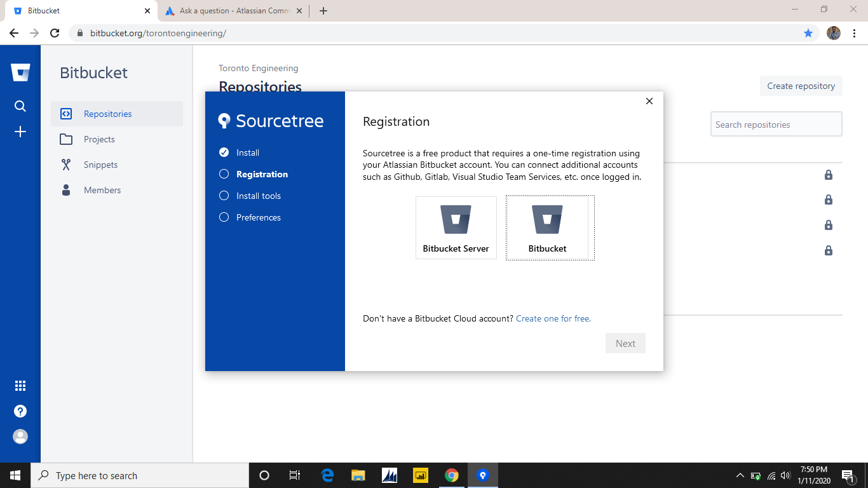Close the Bitbucket browser tab
Screen dimensions: 868x488
(147, 11)
